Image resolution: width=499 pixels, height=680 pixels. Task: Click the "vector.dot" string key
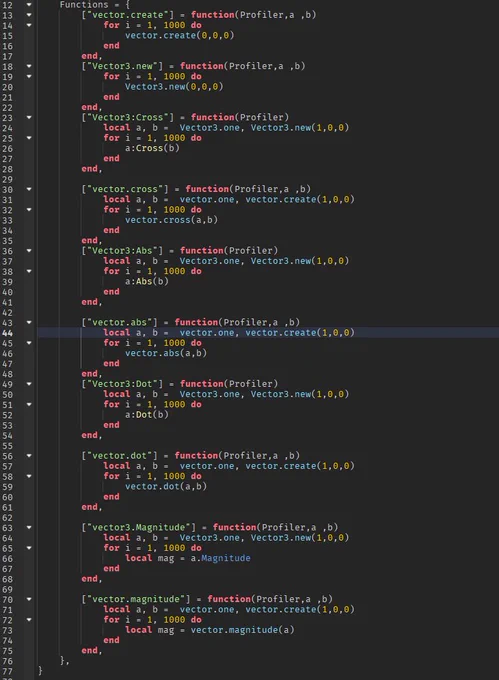tap(119, 456)
